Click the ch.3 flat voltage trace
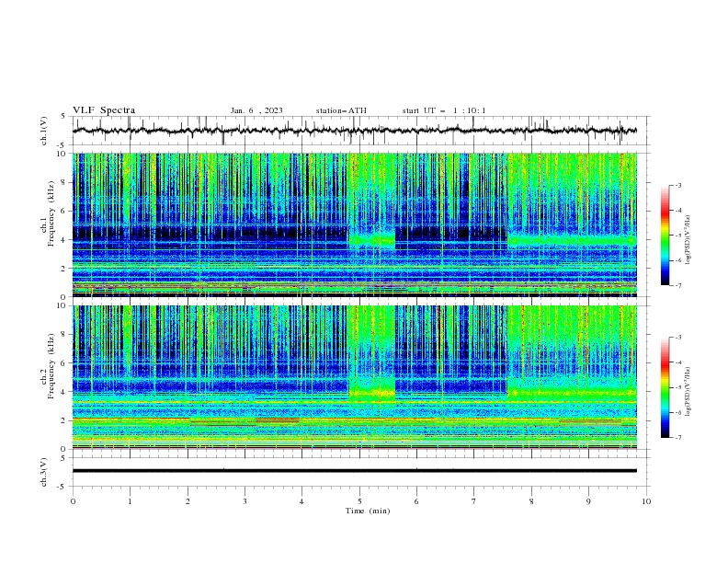The image size is (728, 563). 354,471
